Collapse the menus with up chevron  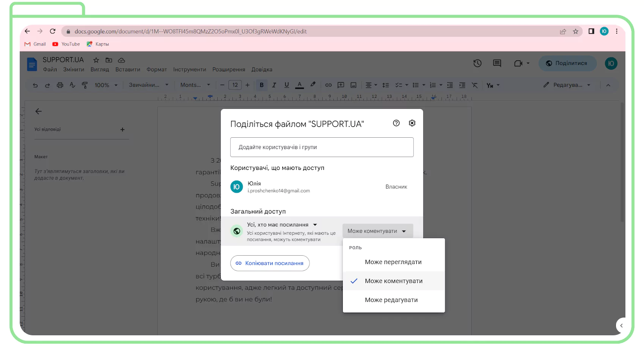(608, 85)
